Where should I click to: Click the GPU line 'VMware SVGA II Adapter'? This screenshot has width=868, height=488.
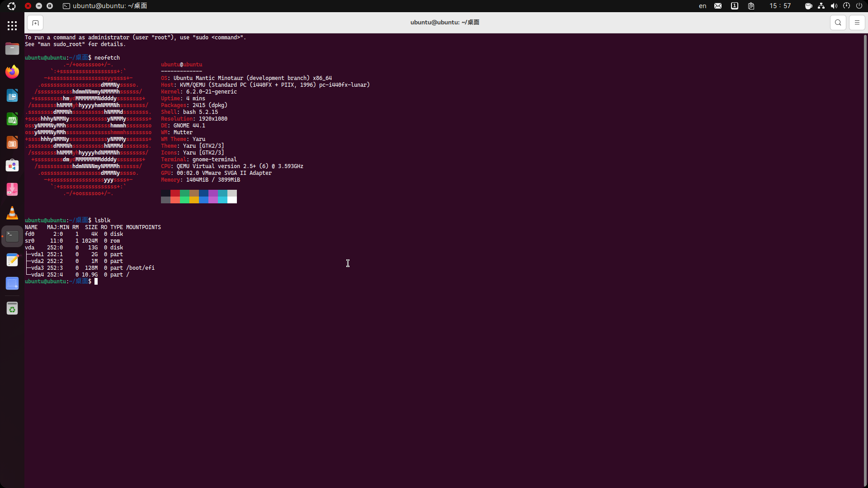(216, 173)
